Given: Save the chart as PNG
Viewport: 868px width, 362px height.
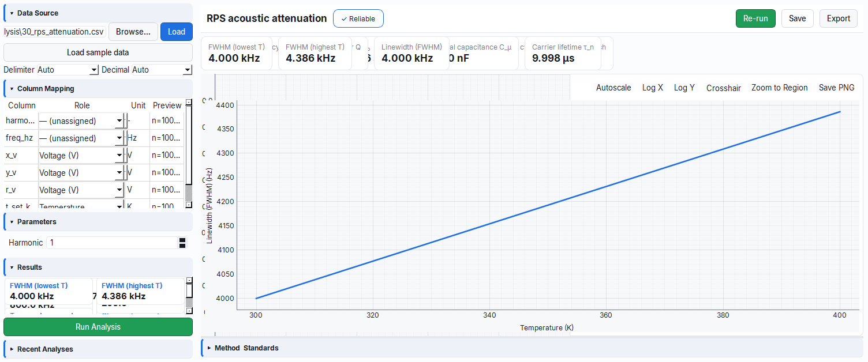Looking at the screenshot, I should pos(837,88).
